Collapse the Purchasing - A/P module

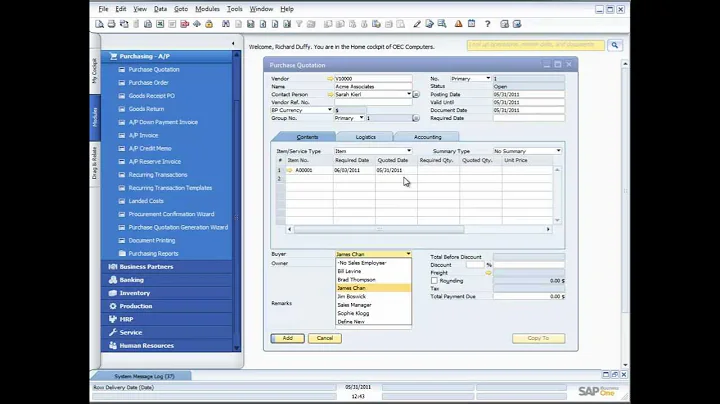tap(167, 56)
